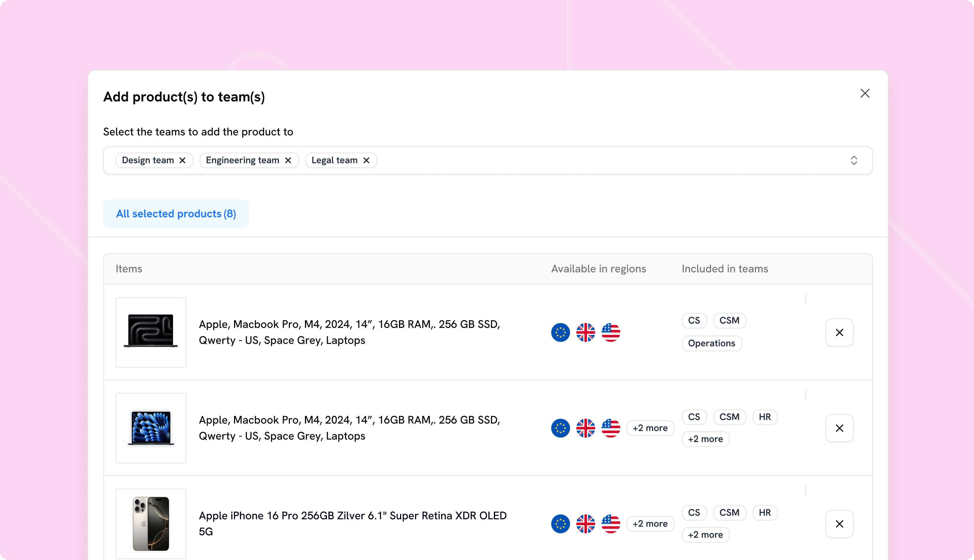Remove the Engineering team chip

coord(288,160)
